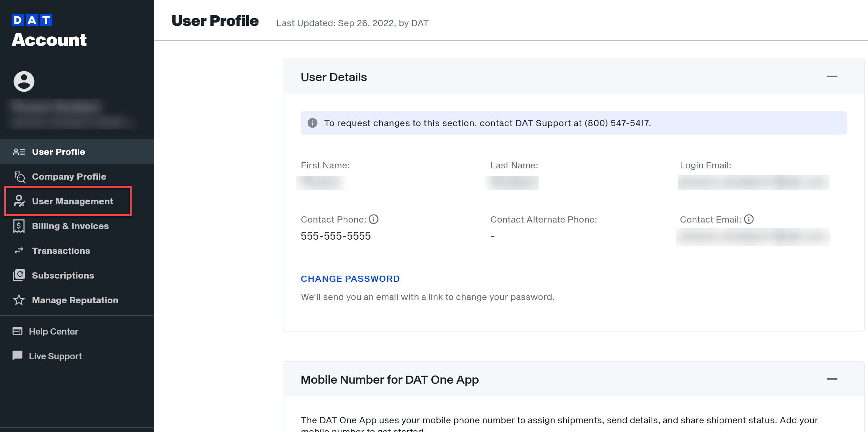Click the Manage Reputation star icon
This screenshot has height=432, width=868.
(19, 300)
